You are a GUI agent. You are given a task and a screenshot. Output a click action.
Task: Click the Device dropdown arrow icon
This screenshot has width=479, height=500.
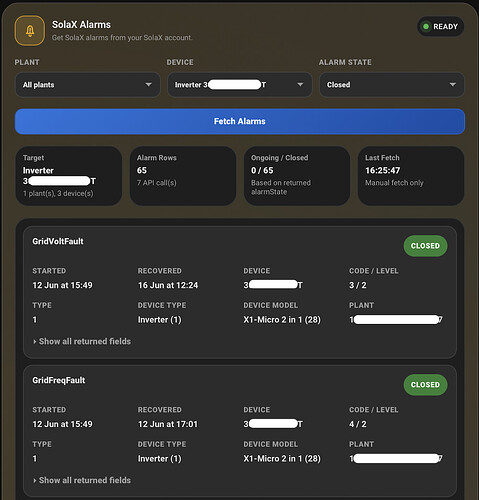[300, 85]
